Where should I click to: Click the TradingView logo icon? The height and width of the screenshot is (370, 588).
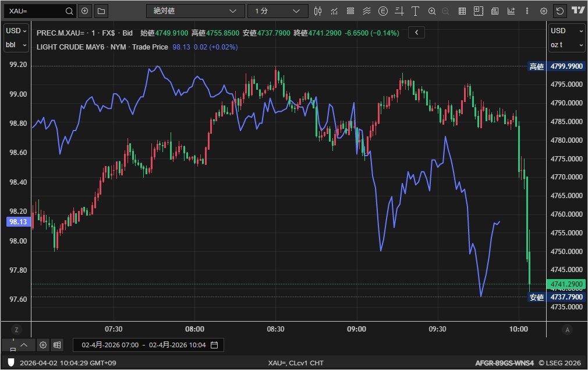pos(578,10)
